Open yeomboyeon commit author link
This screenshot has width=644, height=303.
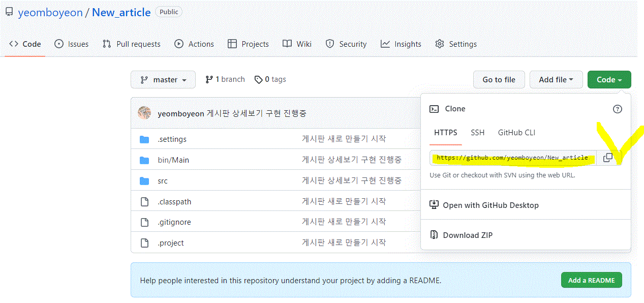point(181,113)
